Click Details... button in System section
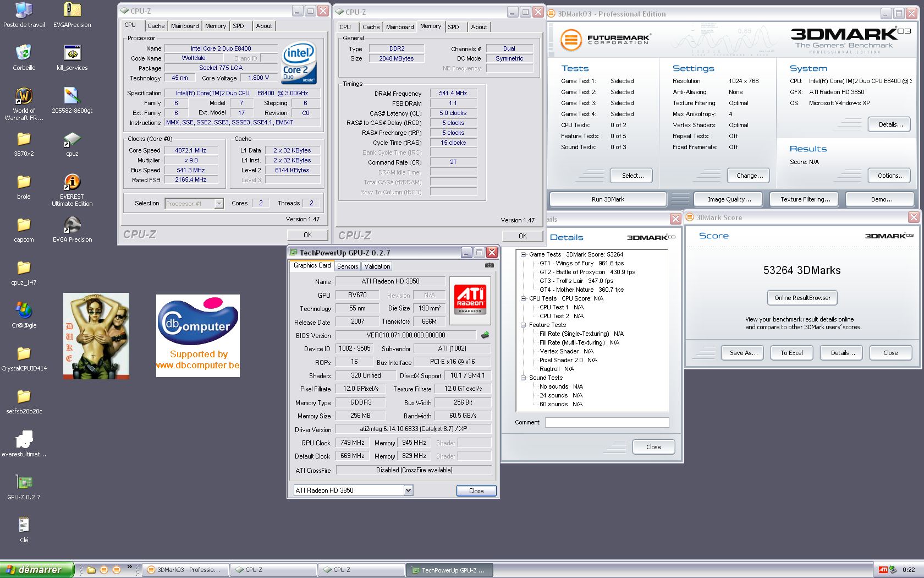924x578 pixels. pyautogui.click(x=889, y=124)
